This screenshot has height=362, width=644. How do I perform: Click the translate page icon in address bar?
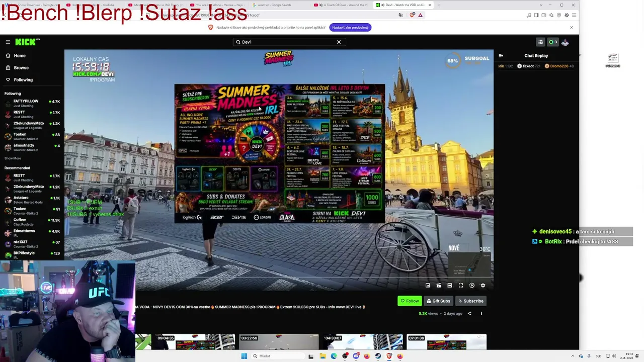tap(400, 15)
